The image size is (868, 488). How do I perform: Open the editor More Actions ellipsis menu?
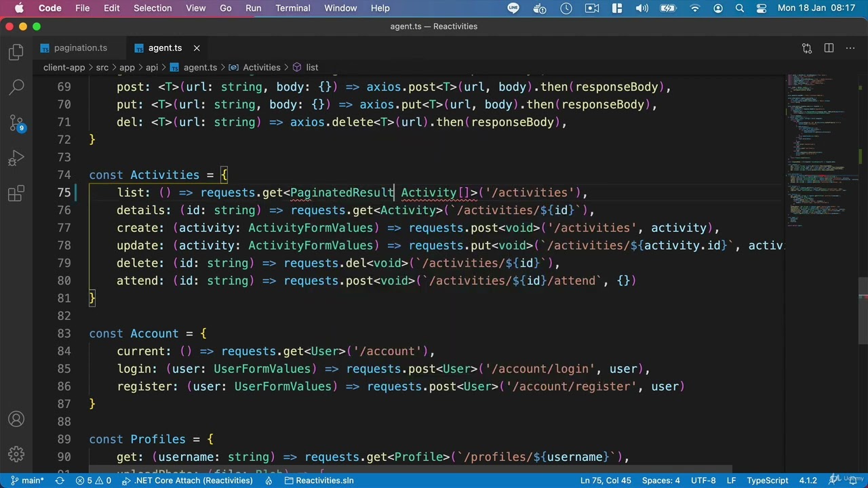(x=850, y=48)
